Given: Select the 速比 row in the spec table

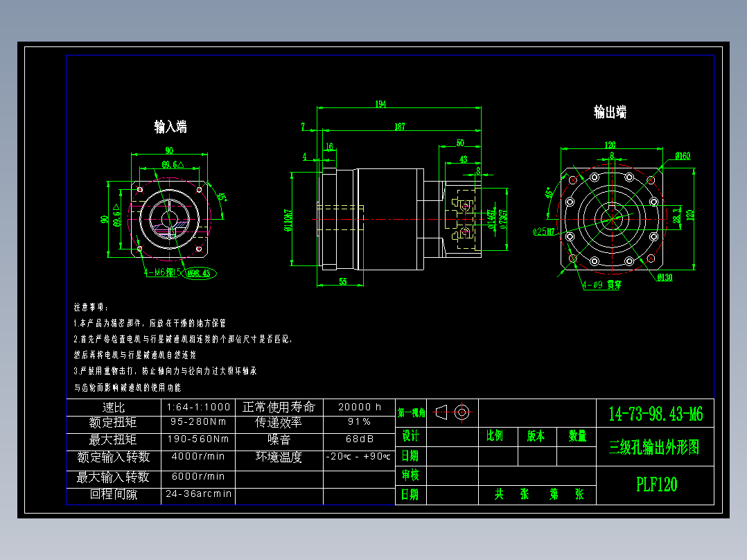Looking at the screenshot, I should point(113,408).
